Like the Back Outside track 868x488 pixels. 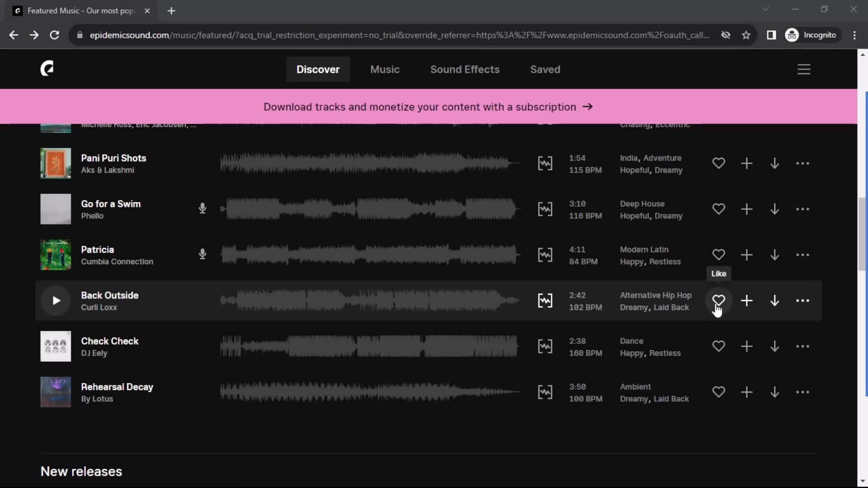pos(718,300)
